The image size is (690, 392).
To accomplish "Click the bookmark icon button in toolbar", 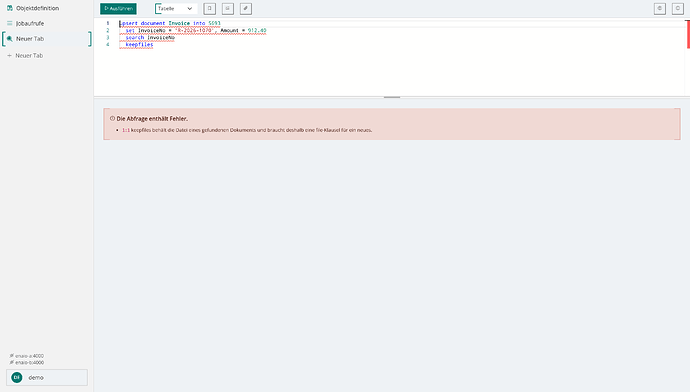I will coord(209,8).
